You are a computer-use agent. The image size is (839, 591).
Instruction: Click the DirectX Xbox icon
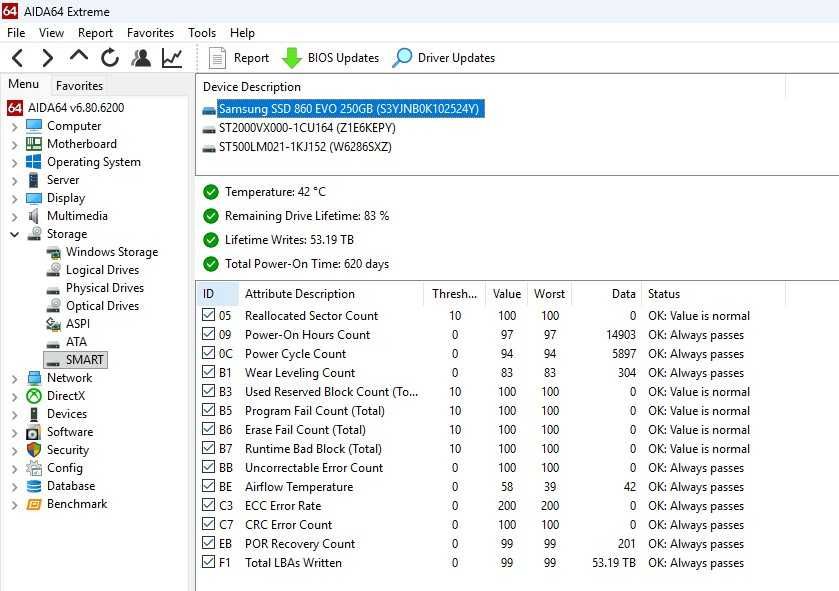(34, 396)
